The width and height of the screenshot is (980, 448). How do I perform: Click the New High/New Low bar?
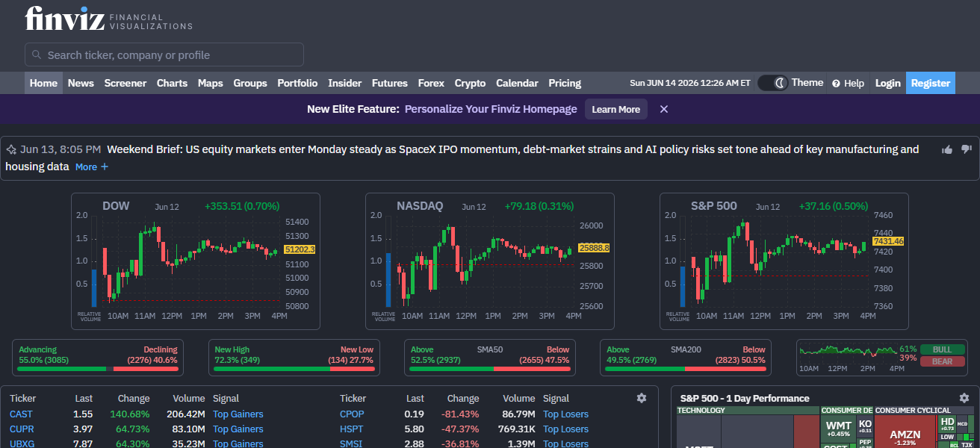tap(294, 358)
